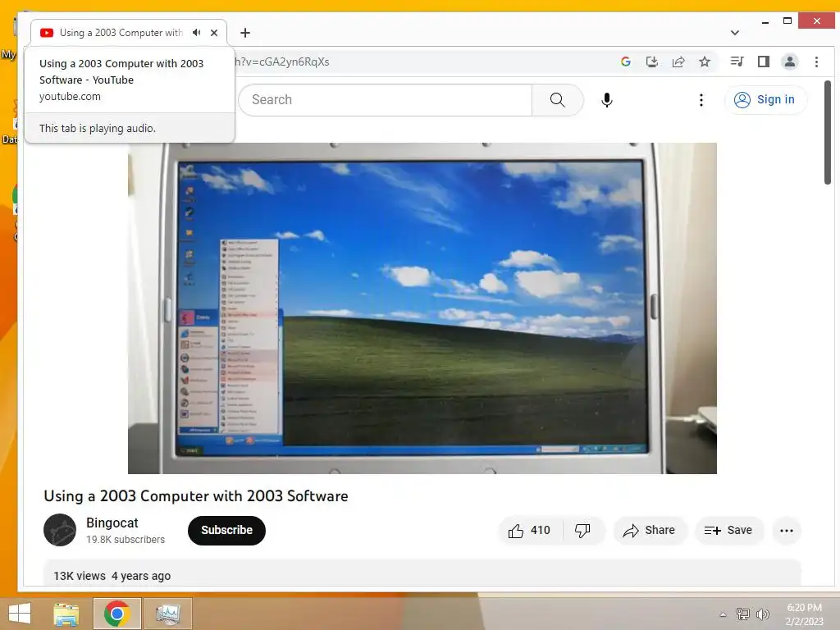Viewport: 840px width, 630px height.
Task: Click the 19.8K subscribers text
Action: (x=126, y=540)
